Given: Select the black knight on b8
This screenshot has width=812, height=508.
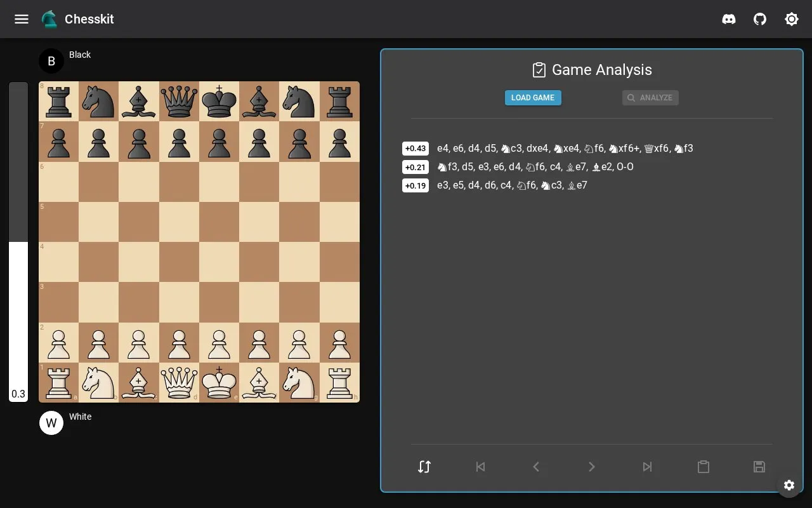Looking at the screenshot, I should (98, 101).
